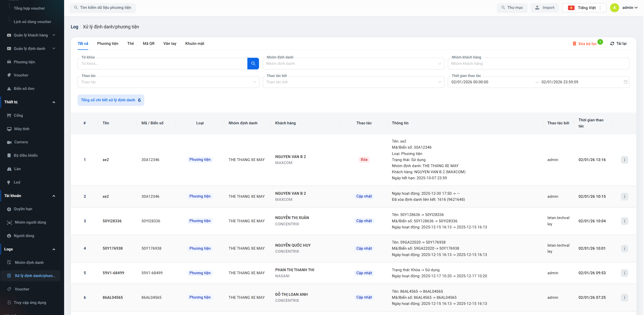This screenshot has width=644, height=315.
Task: Click the Từ khóa input field
Action: coord(162,64)
